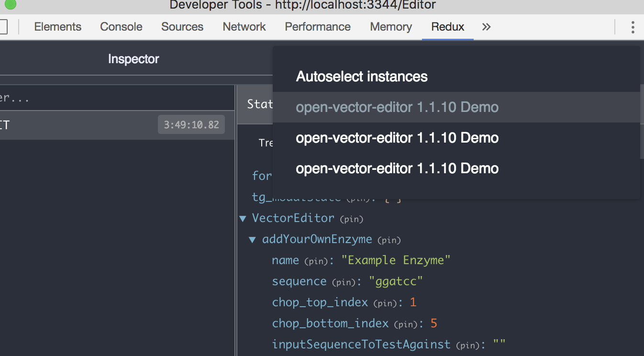
Task: Pin the sequence property
Action: [x=344, y=282]
